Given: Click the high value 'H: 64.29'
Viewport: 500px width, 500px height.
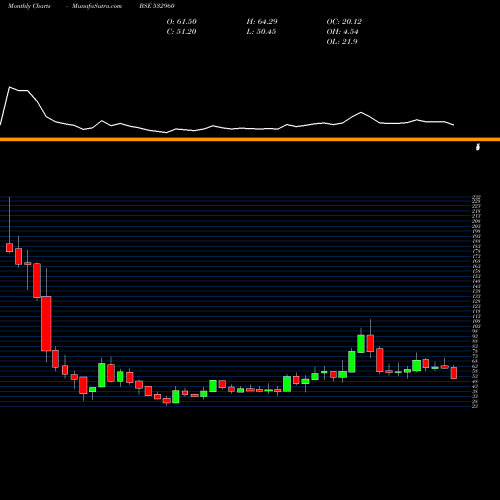Looking at the screenshot, I should 262,22.
